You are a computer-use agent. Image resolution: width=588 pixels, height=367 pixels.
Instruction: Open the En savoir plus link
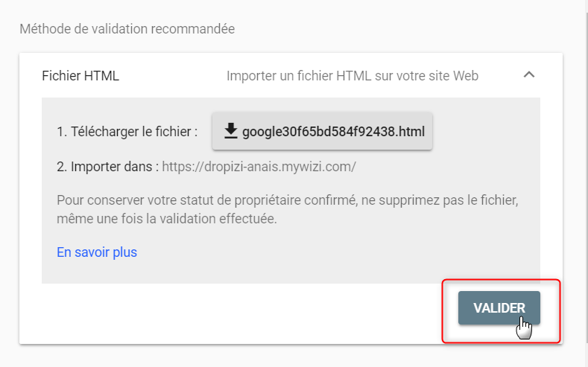pyautogui.click(x=97, y=252)
